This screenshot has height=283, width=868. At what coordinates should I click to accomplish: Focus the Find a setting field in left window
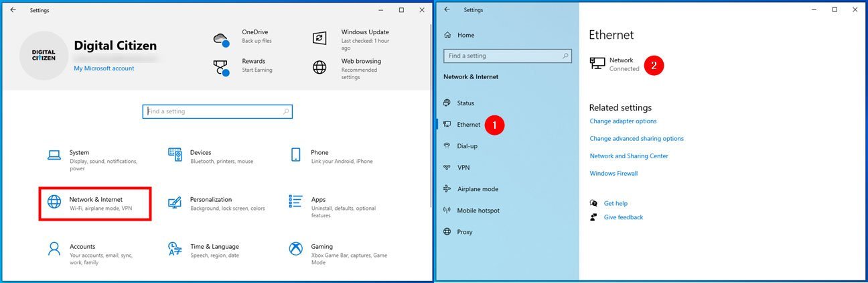(218, 111)
